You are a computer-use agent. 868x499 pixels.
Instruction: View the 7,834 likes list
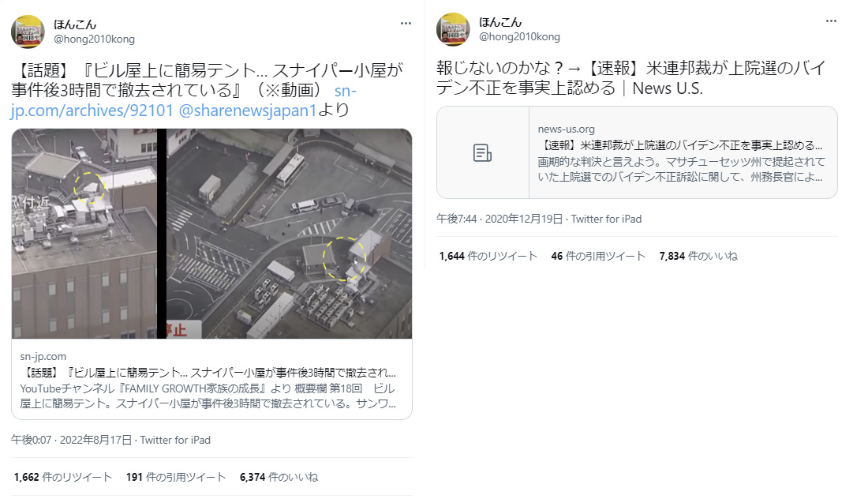coord(698,256)
